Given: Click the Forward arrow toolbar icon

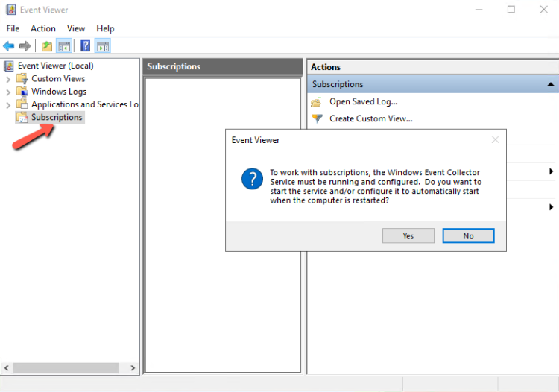Looking at the screenshot, I should tap(25, 46).
